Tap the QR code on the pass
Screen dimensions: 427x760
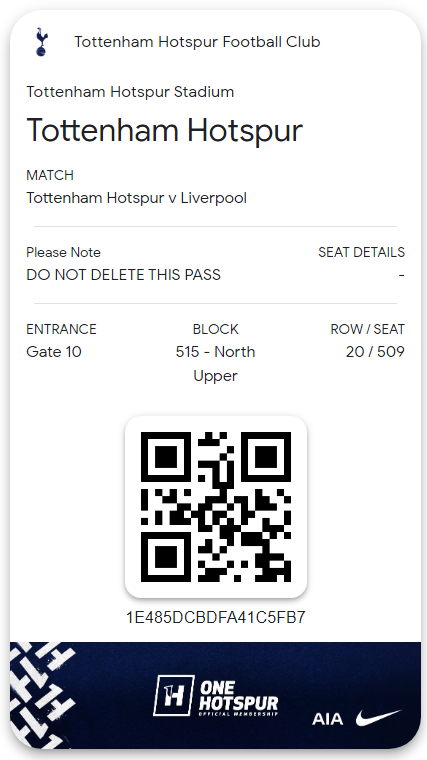216,507
